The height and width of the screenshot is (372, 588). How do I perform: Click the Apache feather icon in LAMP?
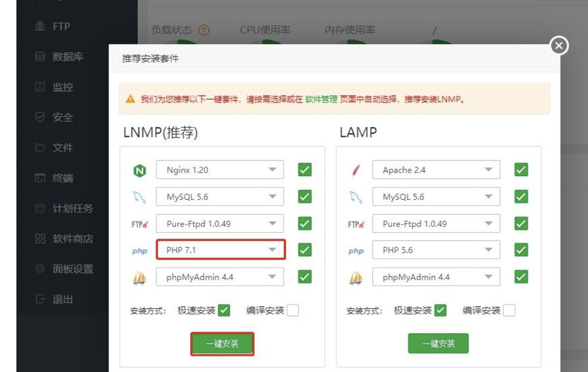coord(356,171)
